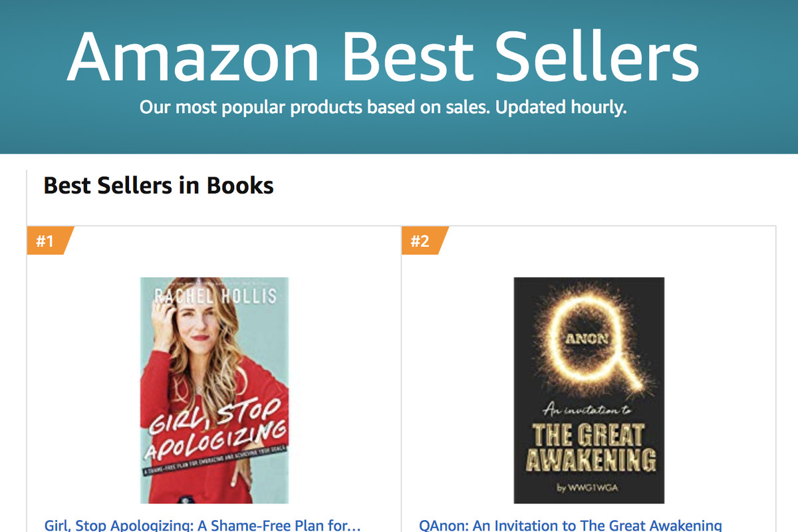The height and width of the screenshot is (532, 798).
Task: Open the QAnon Great Awakening book cover
Action: click(x=589, y=390)
